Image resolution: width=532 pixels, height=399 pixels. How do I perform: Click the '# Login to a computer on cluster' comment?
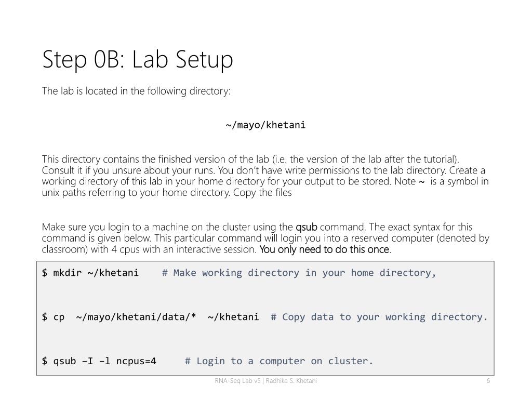pyautogui.click(x=279, y=361)
